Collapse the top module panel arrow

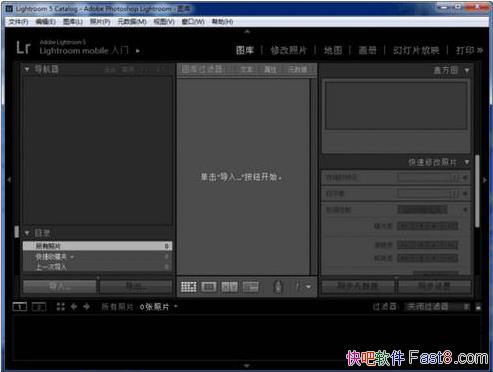[247, 32]
